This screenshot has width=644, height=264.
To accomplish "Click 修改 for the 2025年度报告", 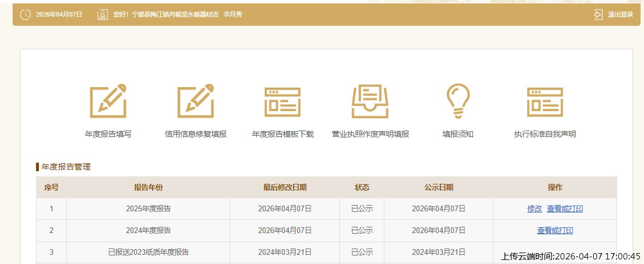I will pos(534,209).
